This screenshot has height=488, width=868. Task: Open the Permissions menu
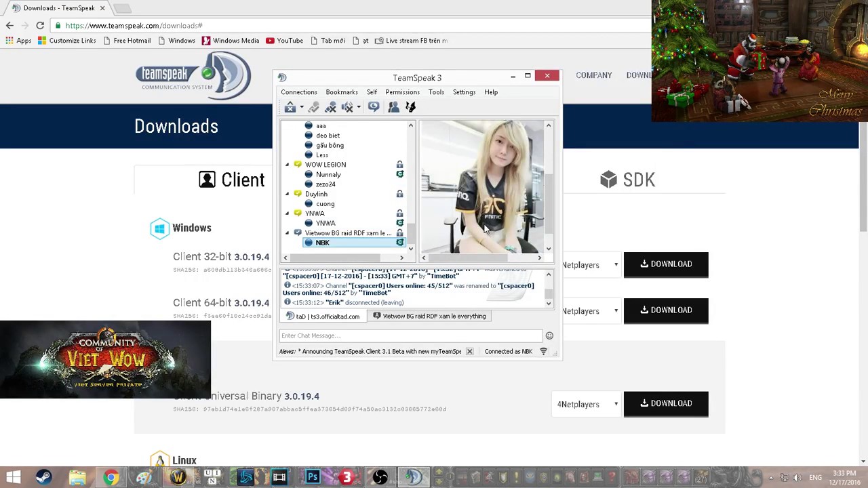pyautogui.click(x=402, y=92)
